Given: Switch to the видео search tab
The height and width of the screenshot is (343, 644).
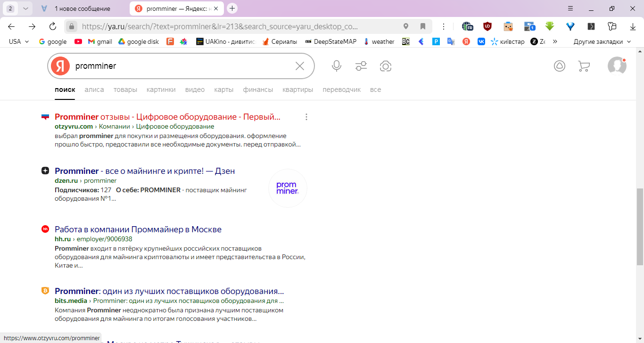Looking at the screenshot, I should pyautogui.click(x=195, y=90).
